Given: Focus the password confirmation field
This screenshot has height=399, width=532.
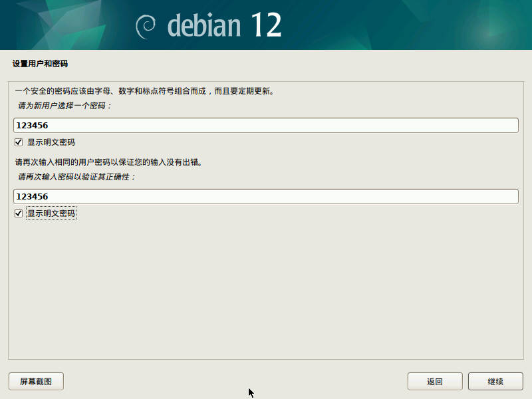Looking at the screenshot, I should pyautogui.click(x=266, y=197).
